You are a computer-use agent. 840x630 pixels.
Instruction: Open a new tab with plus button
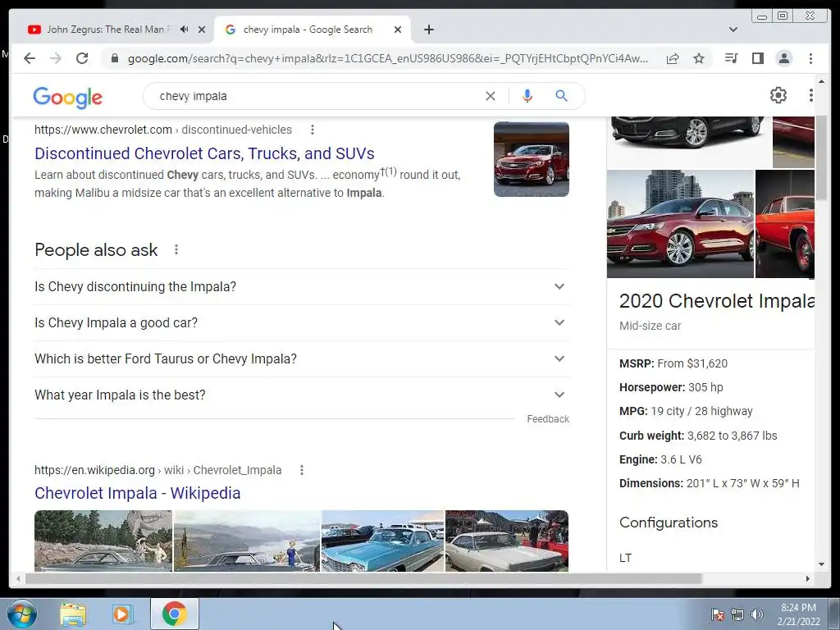[428, 30]
